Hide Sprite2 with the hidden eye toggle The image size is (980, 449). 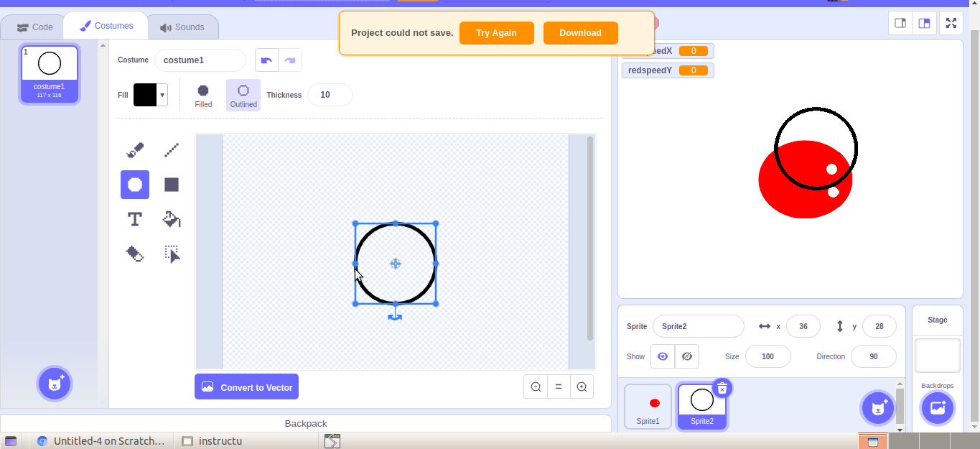(687, 356)
